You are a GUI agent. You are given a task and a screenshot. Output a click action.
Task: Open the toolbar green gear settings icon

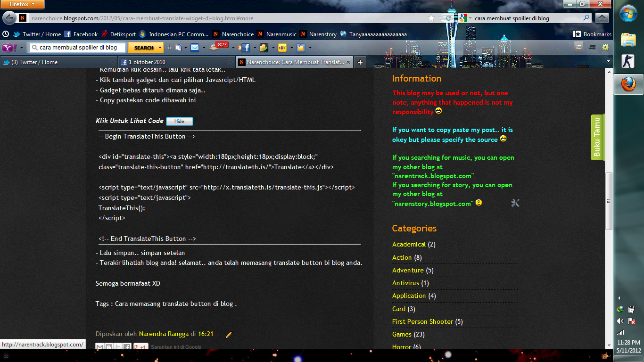(605, 47)
